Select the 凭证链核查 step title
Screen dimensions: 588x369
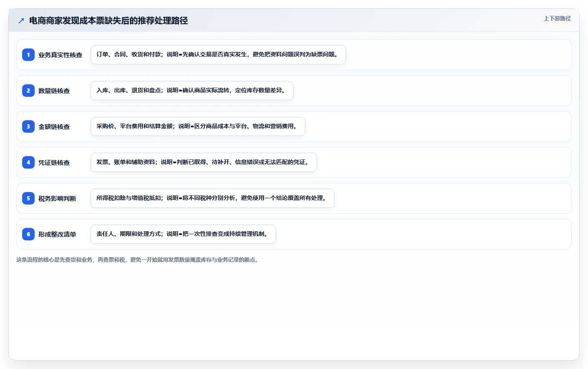(x=54, y=162)
